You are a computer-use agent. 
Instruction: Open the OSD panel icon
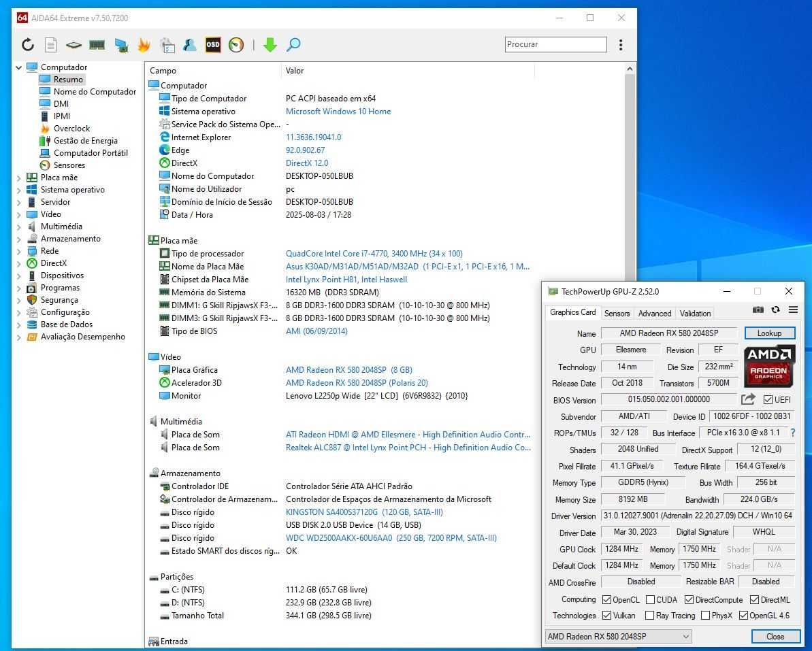click(x=213, y=44)
